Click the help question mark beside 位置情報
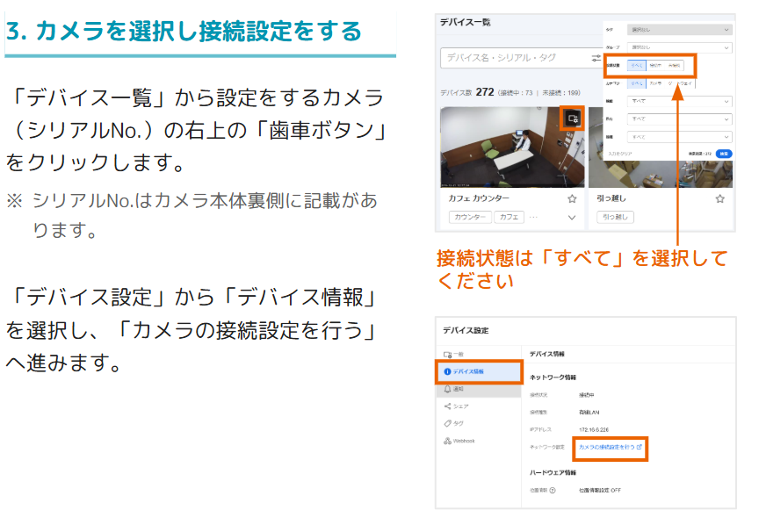Image resolution: width=759 pixels, height=532 pixels. [553, 491]
